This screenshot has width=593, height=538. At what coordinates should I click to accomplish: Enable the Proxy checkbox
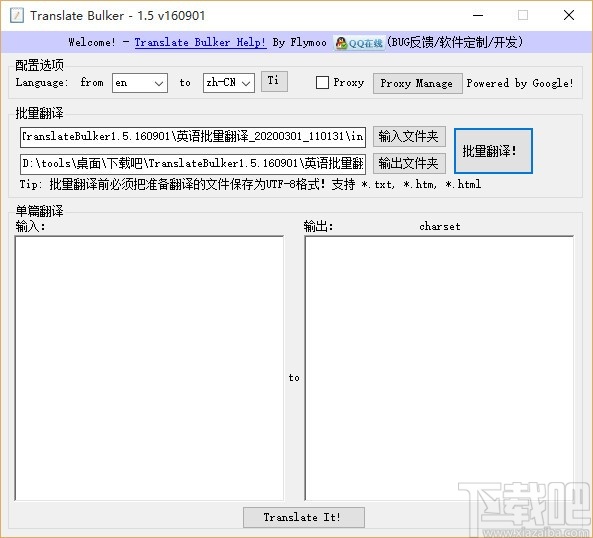322,82
